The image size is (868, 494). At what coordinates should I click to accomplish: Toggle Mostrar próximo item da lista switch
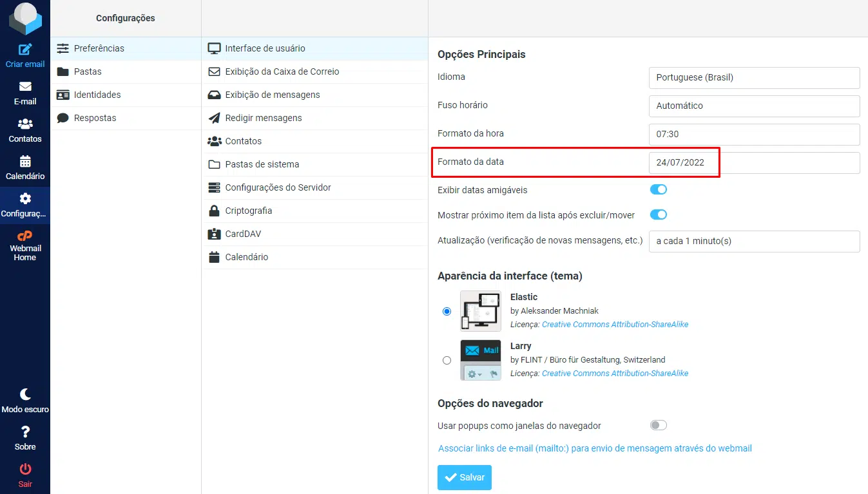coord(658,214)
